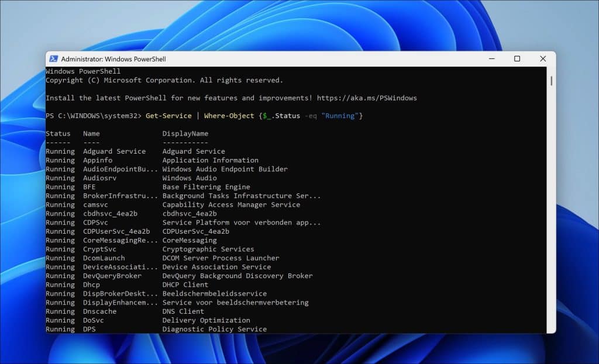Click the CryptSvc service name
599x364 pixels.
point(99,249)
